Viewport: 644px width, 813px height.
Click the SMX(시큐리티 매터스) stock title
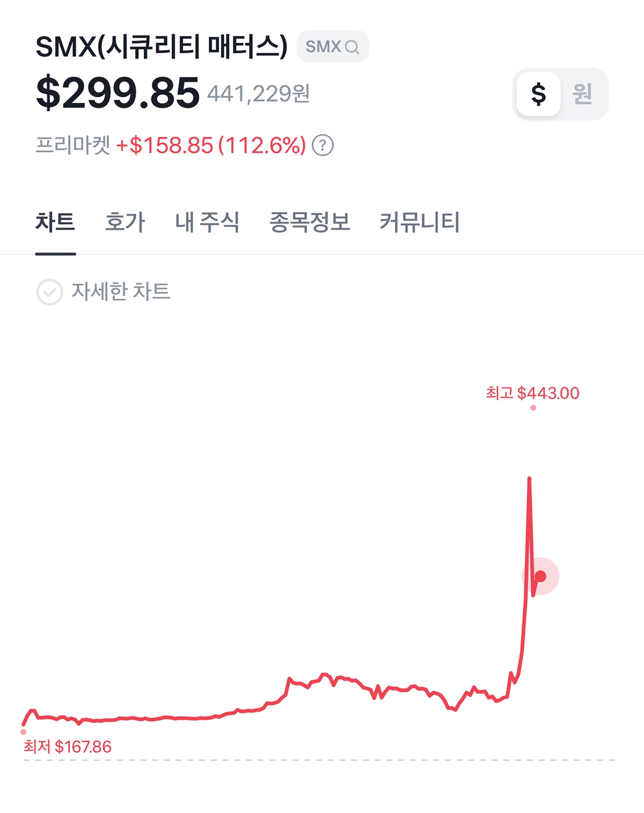coord(162,47)
